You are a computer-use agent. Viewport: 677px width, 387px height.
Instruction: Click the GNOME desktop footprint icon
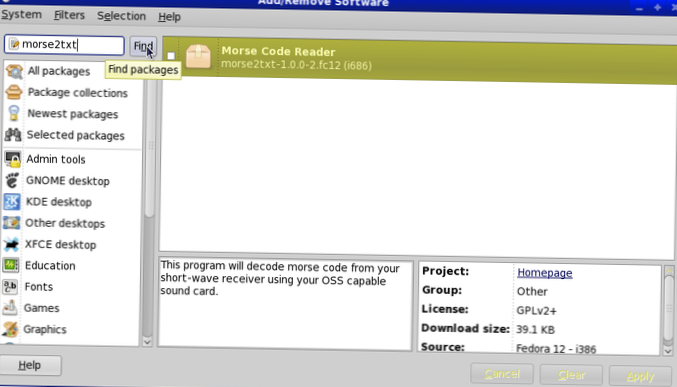[x=13, y=181]
